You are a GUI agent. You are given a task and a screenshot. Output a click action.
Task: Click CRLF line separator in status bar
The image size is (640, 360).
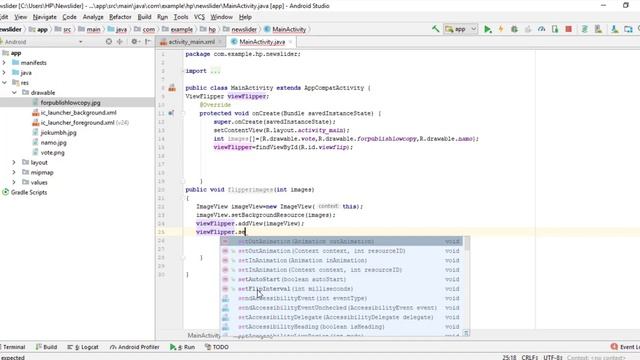point(529,357)
